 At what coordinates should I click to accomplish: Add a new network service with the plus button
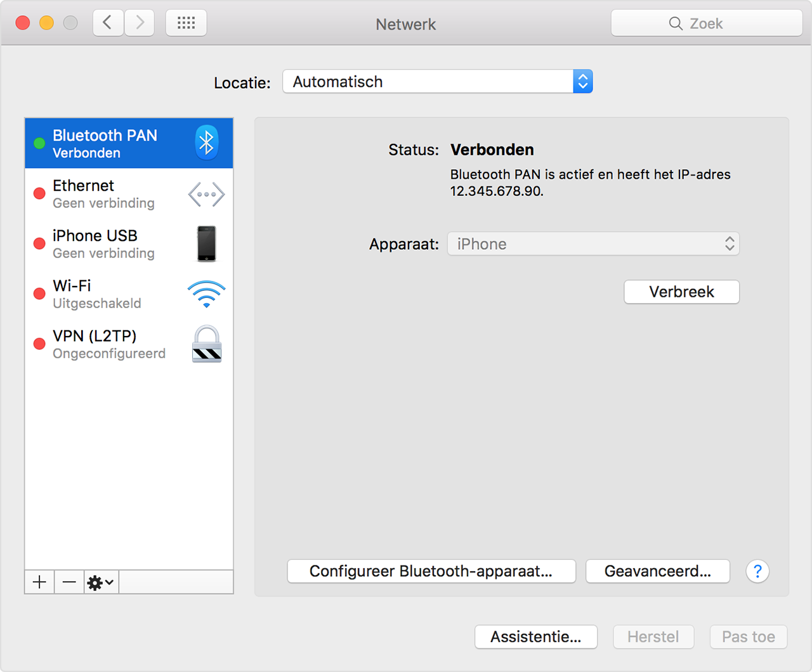pyautogui.click(x=39, y=581)
